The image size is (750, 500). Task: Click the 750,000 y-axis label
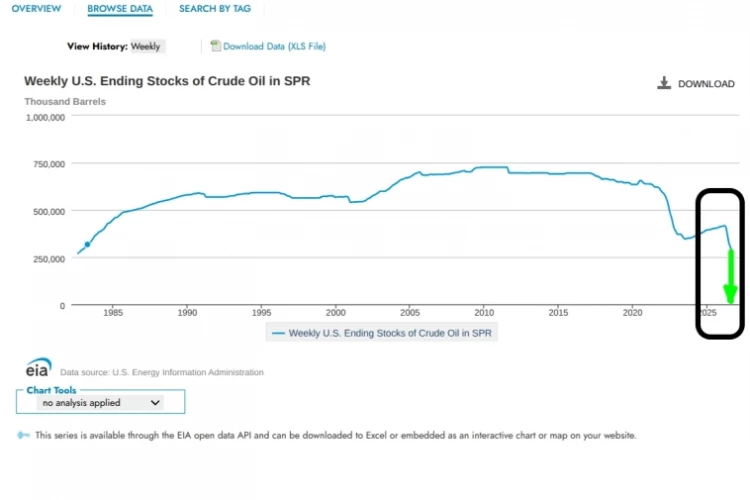pos(49,164)
